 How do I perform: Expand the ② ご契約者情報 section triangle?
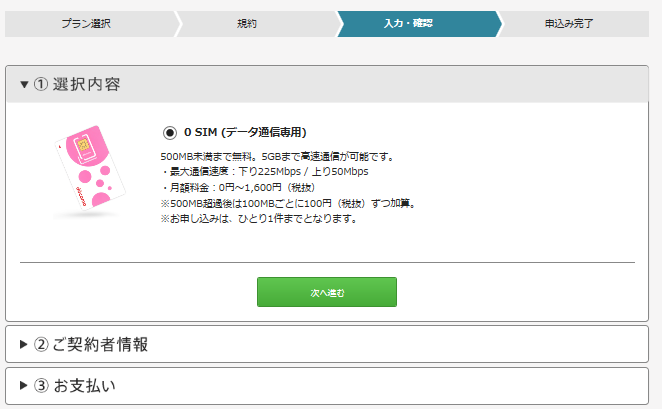[x=24, y=345]
